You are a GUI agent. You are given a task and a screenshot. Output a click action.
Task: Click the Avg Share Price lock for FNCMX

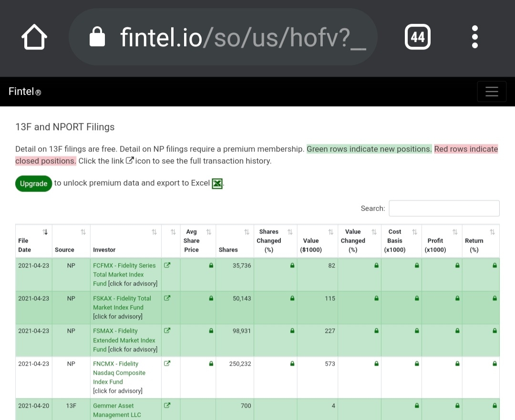(x=211, y=364)
